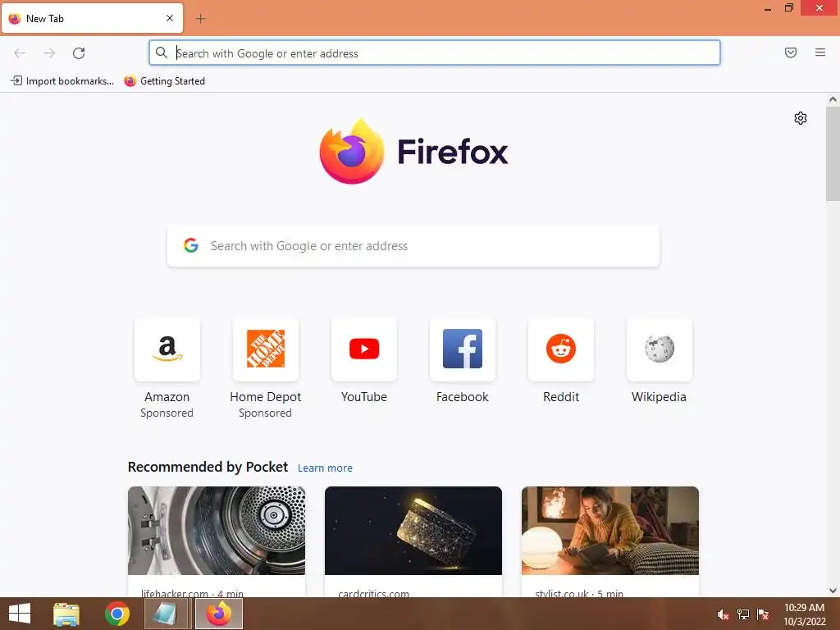Screen dimensions: 840x630
Task: Minimize the Firefox window
Action: (x=768, y=8)
